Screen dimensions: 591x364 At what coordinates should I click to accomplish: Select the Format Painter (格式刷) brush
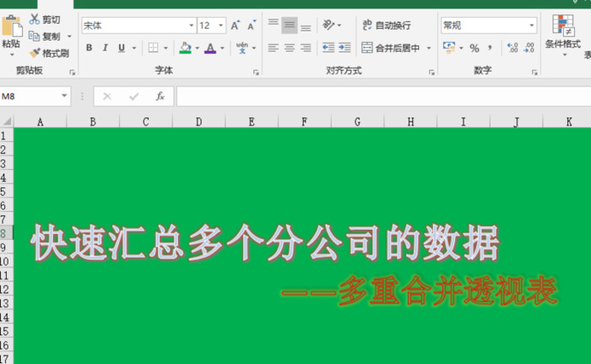coord(35,53)
